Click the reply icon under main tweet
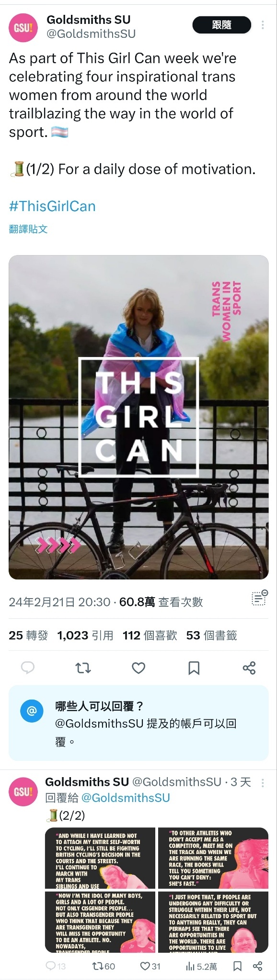277x980 pixels. pos(28,667)
